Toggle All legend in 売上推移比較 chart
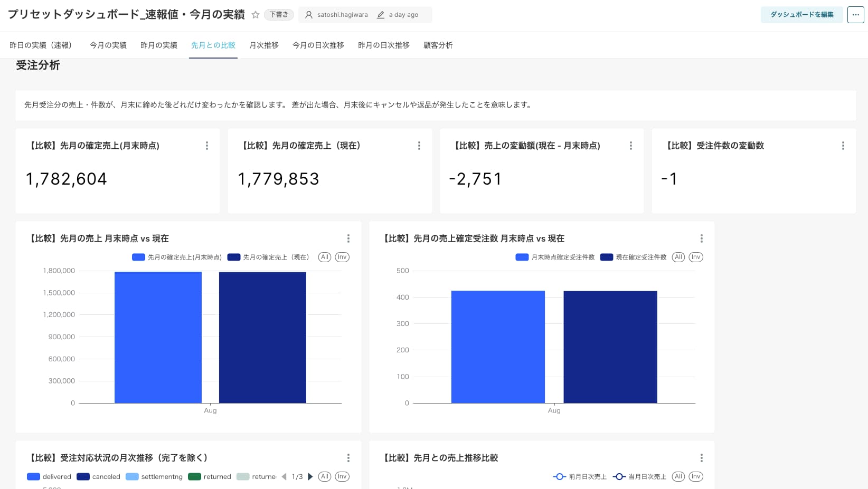Screen dimensions: 868x489 click(678, 476)
